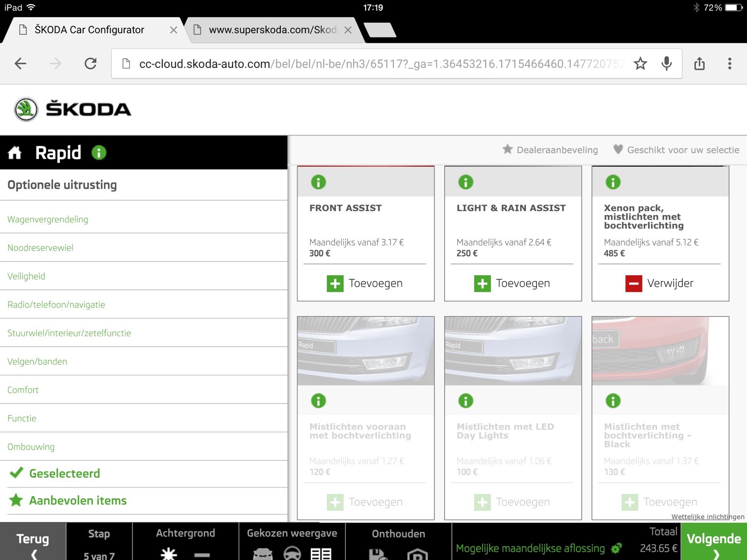Open a new browser tab
This screenshot has width=747, height=560.
coord(380,30)
